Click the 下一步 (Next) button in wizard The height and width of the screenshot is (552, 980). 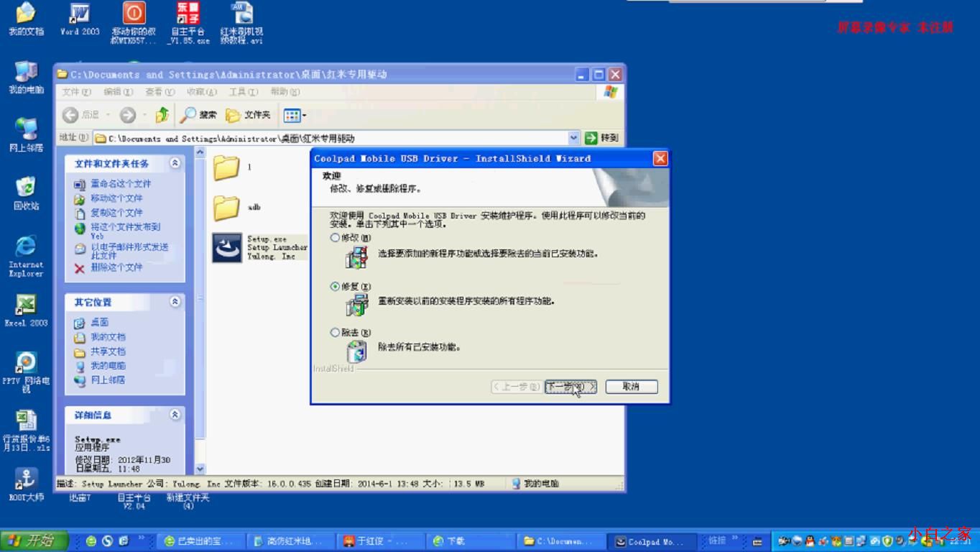570,387
